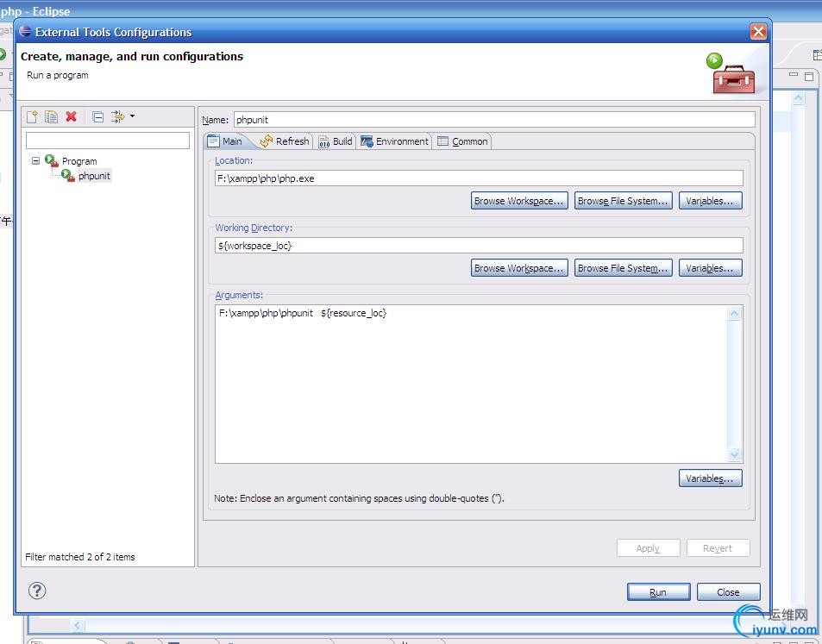Open the filter launch configurations menu
The height and width of the screenshot is (644, 822).
pos(122,116)
